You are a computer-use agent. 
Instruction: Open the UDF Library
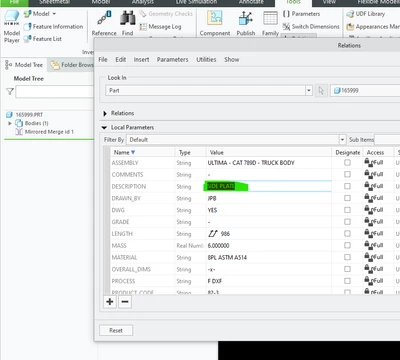(366, 14)
